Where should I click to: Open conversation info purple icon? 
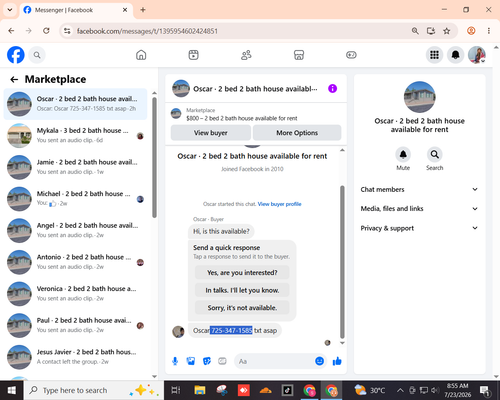coord(332,89)
